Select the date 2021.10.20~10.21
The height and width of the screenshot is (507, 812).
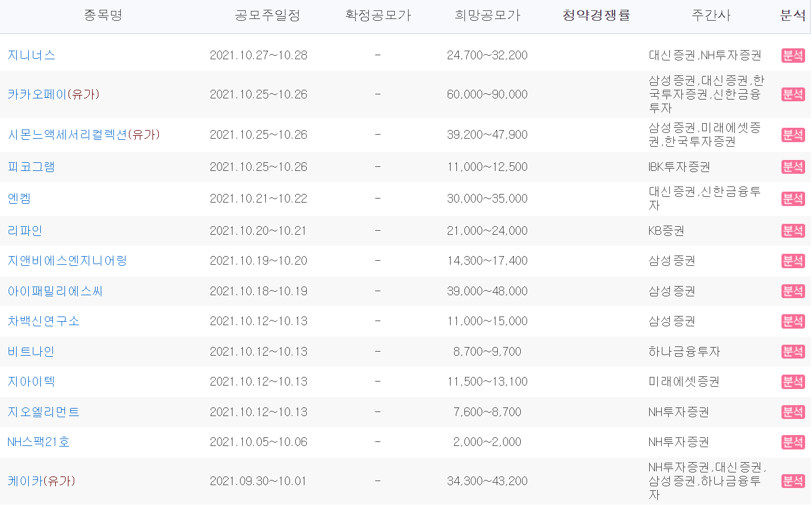pos(258,231)
